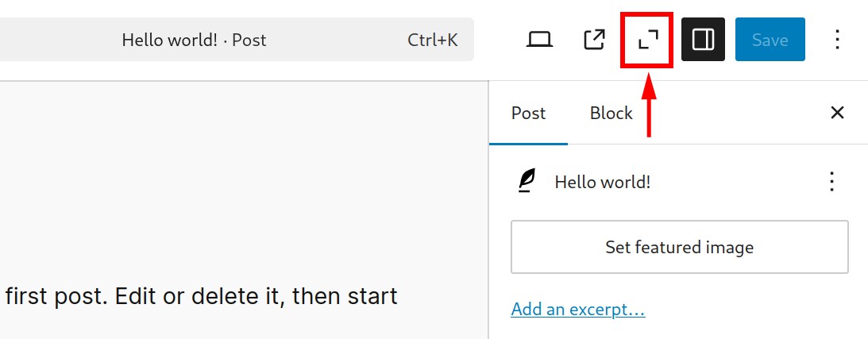Click the highlighted expand corners icon
Screen dimensions: 868x339
tap(648, 40)
